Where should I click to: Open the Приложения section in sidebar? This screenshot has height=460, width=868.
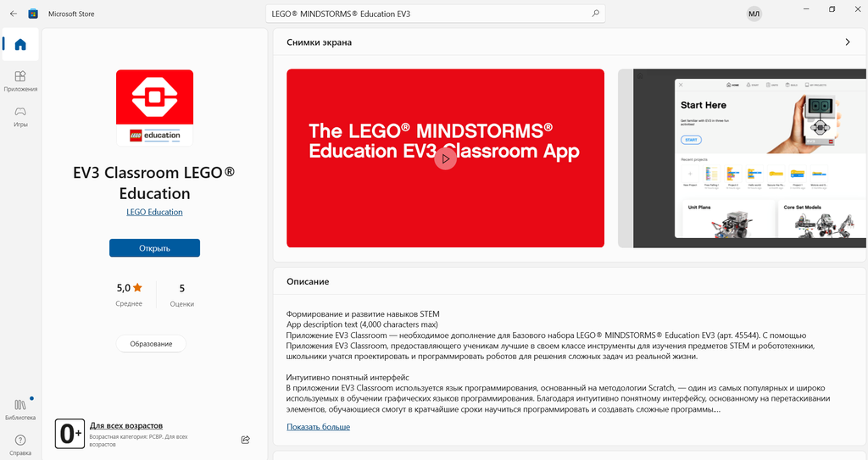point(20,80)
